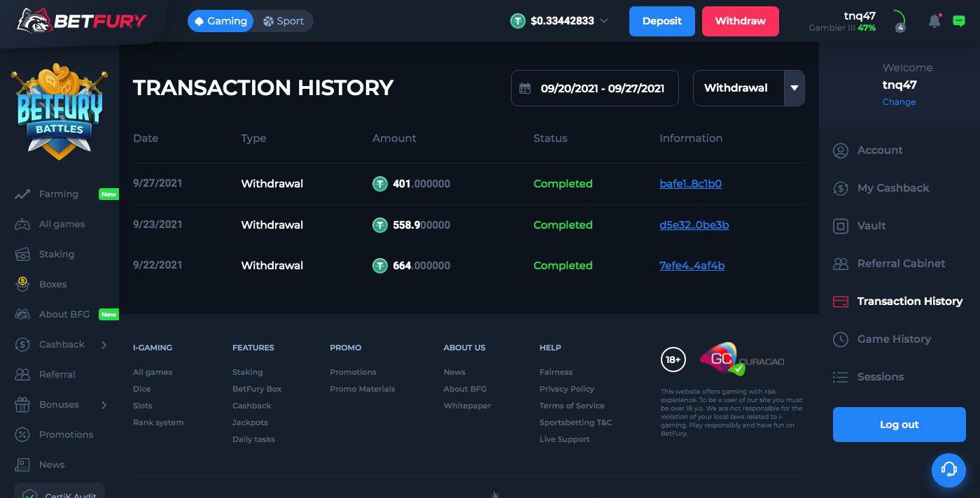
Task: Open All games in the left sidebar
Action: tap(62, 225)
